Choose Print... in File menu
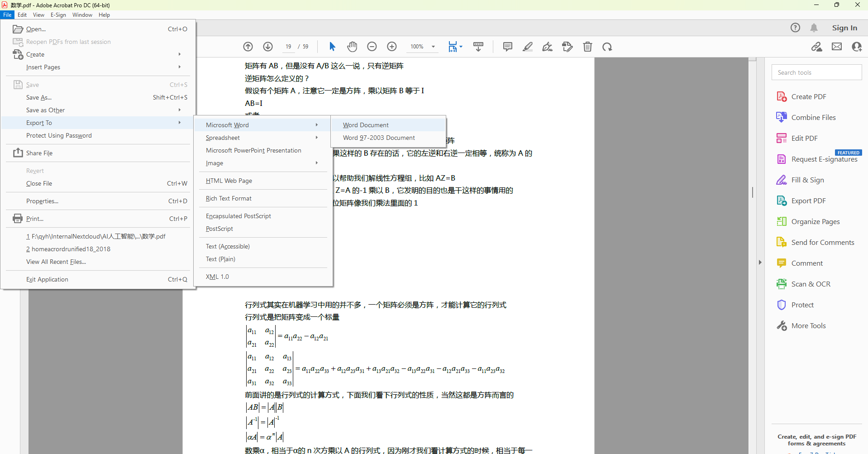The image size is (868, 454). (99, 219)
